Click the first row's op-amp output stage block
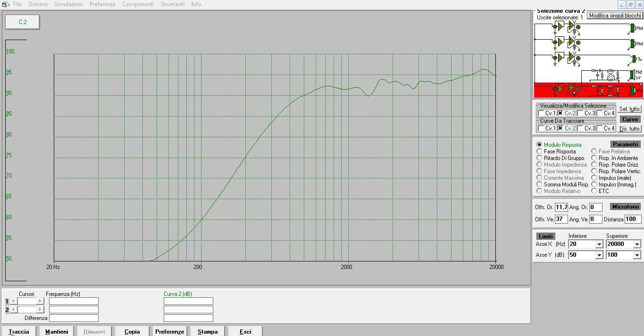644x336 pixels. click(x=574, y=27)
